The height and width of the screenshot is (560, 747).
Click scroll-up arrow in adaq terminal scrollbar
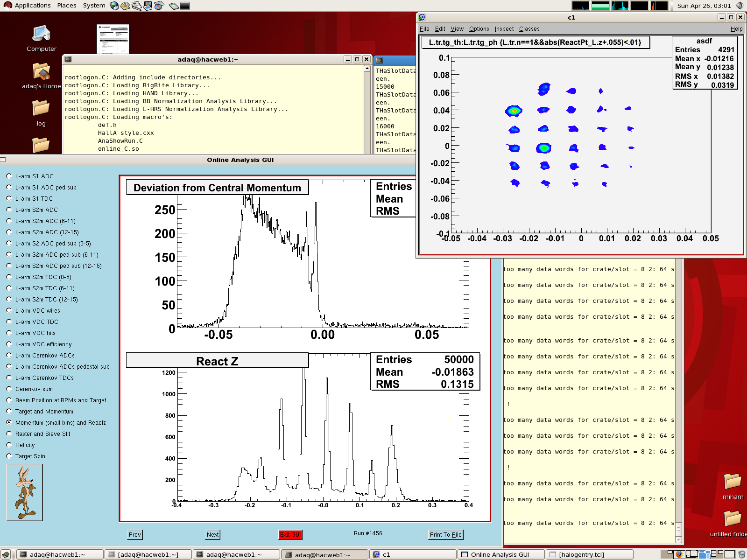coord(367,69)
